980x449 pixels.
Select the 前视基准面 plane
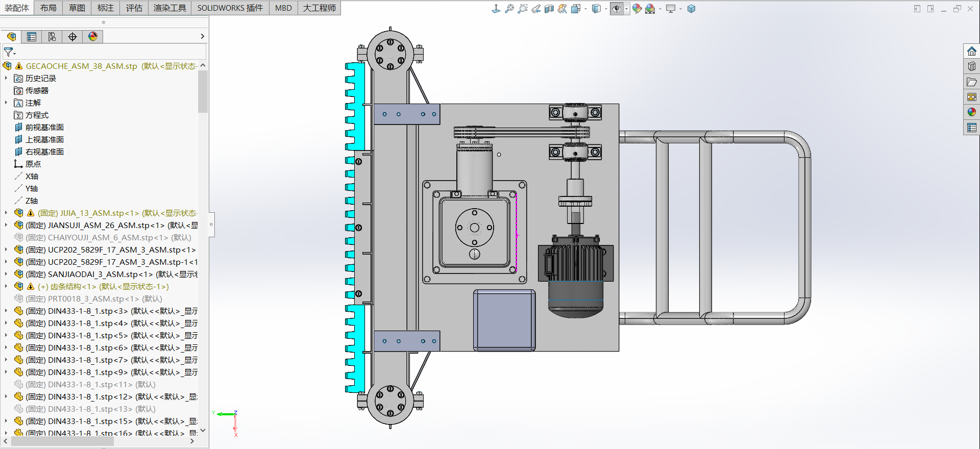pos(44,127)
